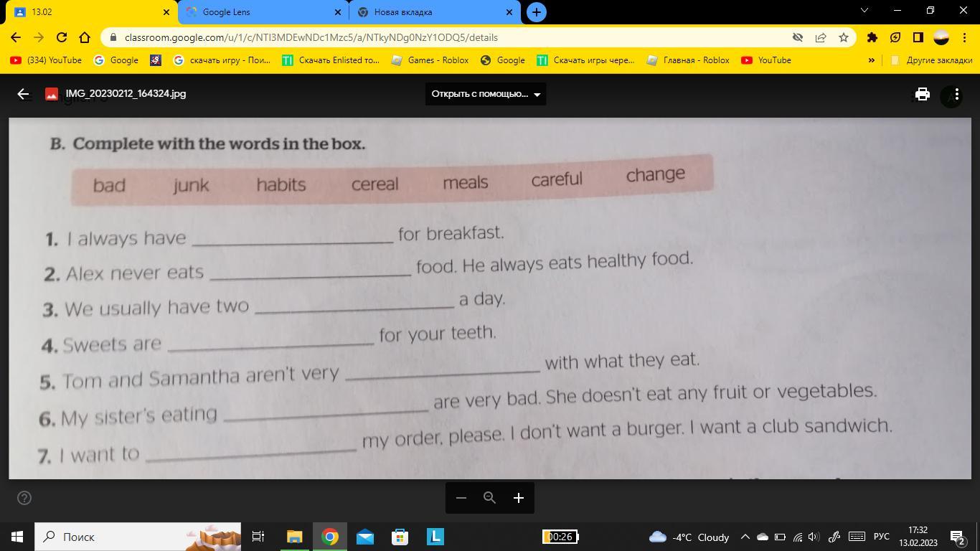Open the help question mark icon

(24, 498)
